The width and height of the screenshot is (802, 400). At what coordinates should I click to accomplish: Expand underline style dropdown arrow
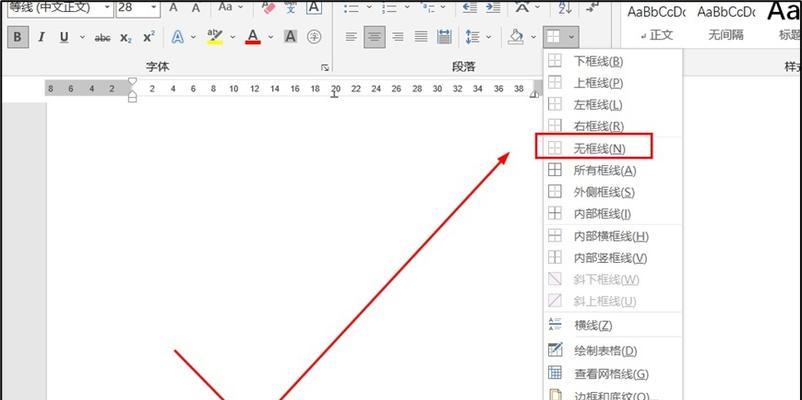(82, 37)
